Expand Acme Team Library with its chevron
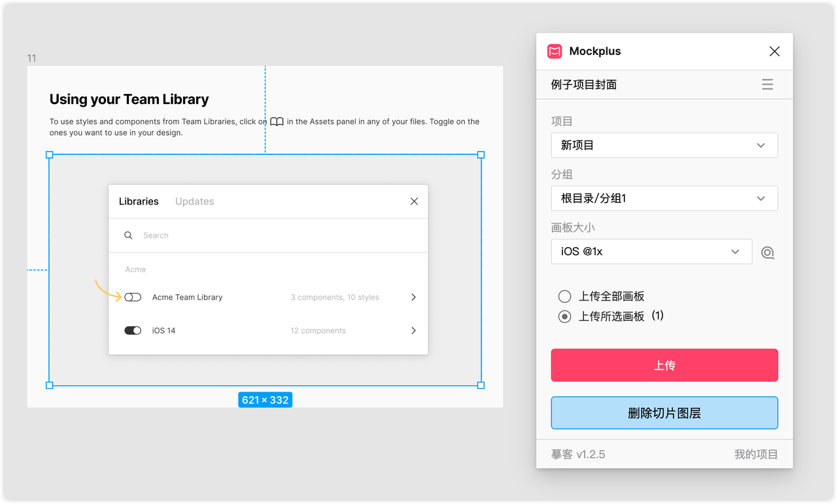The image size is (837, 504). click(413, 297)
